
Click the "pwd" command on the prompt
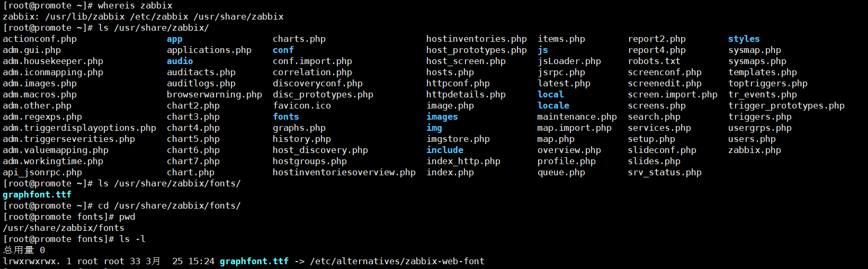tap(127, 217)
